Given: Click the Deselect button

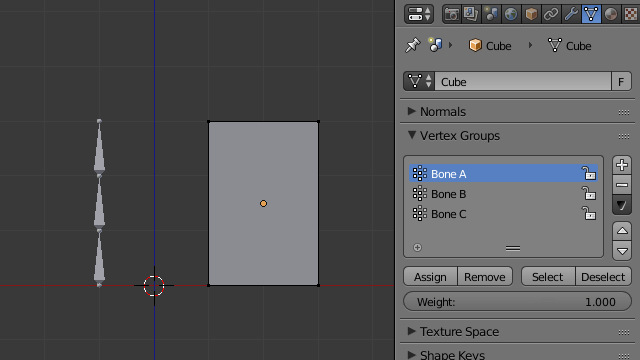Looking at the screenshot, I should (x=603, y=277).
